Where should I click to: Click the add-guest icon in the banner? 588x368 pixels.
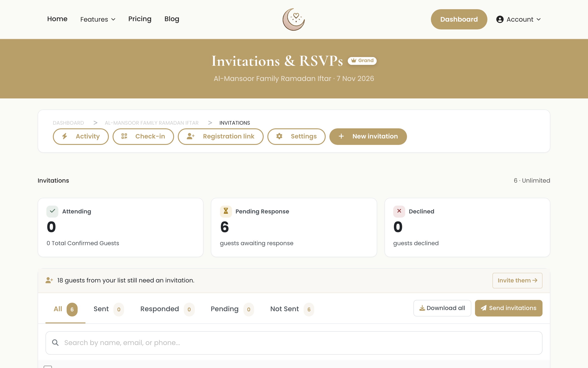point(49,280)
